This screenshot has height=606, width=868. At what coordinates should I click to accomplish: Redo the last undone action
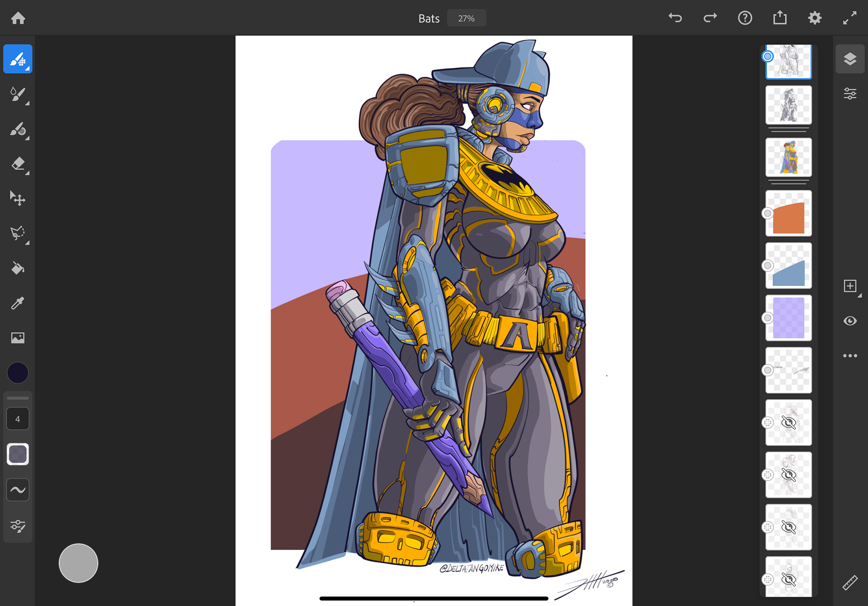pyautogui.click(x=710, y=18)
